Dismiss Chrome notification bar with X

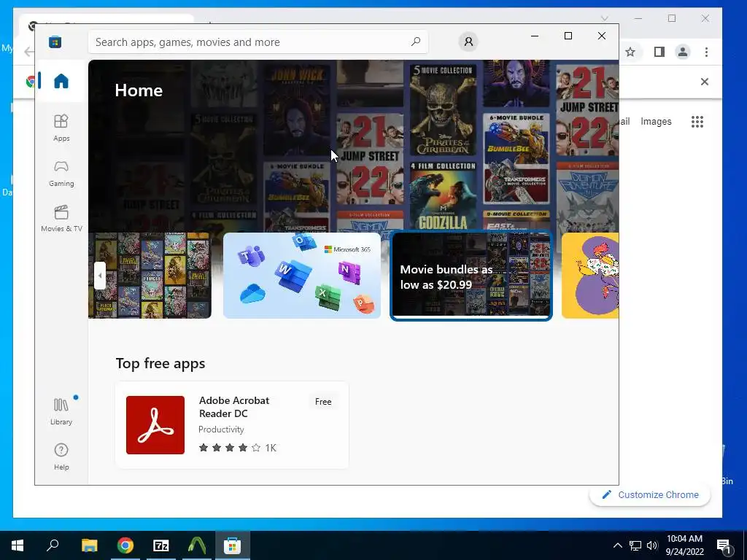(x=705, y=82)
